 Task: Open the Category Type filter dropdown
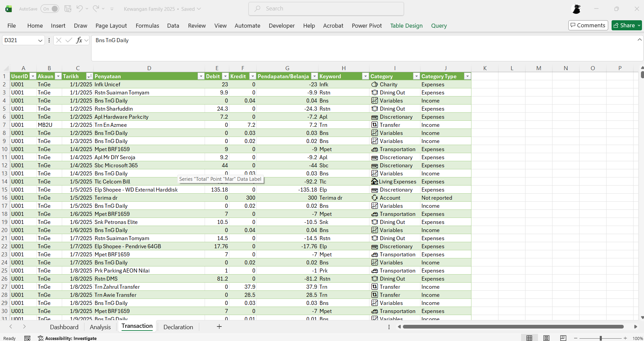coord(467,76)
